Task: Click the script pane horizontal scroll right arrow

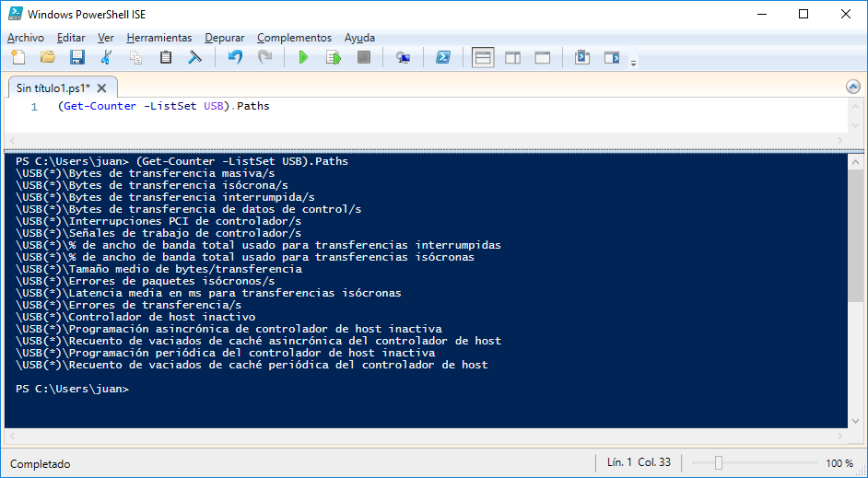Action: point(840,141)
